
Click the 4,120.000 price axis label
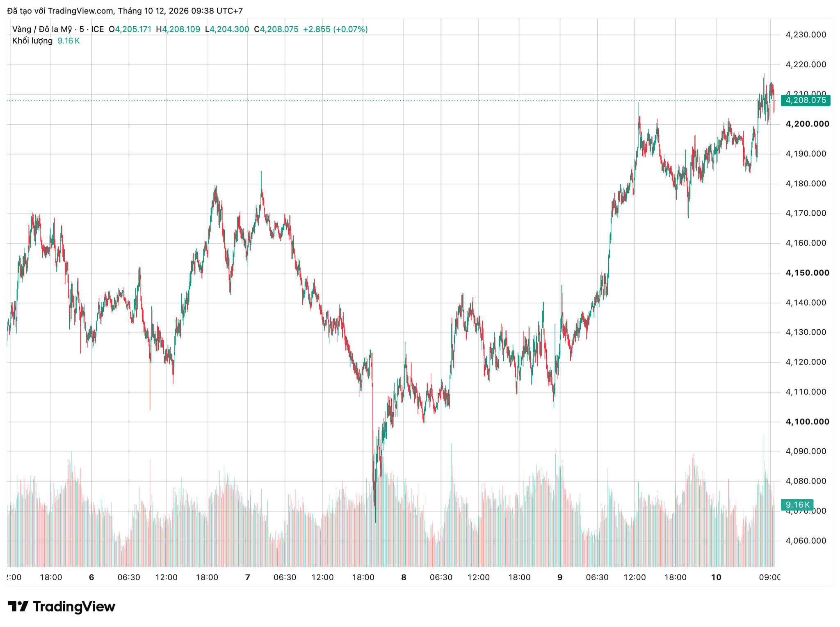point(806,362)
